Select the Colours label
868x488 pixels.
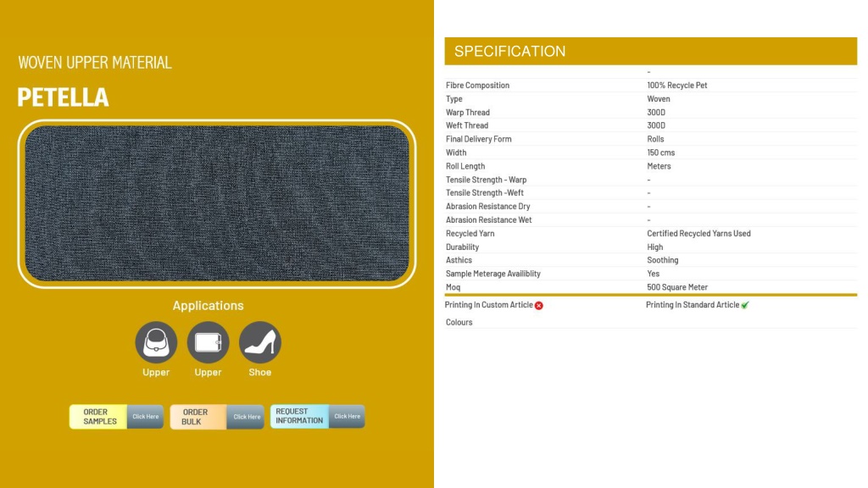point(459,322)
